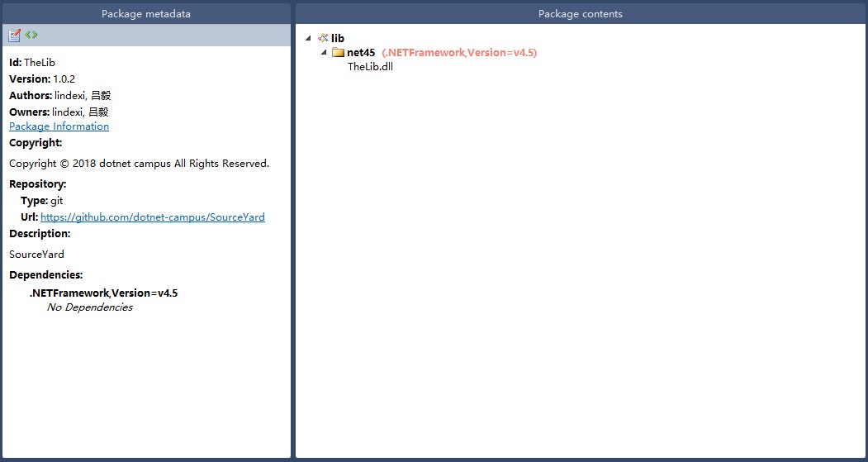This screenshot has height=462, width=868.
Task: Click the SourceYard description text
Action: 36,255
